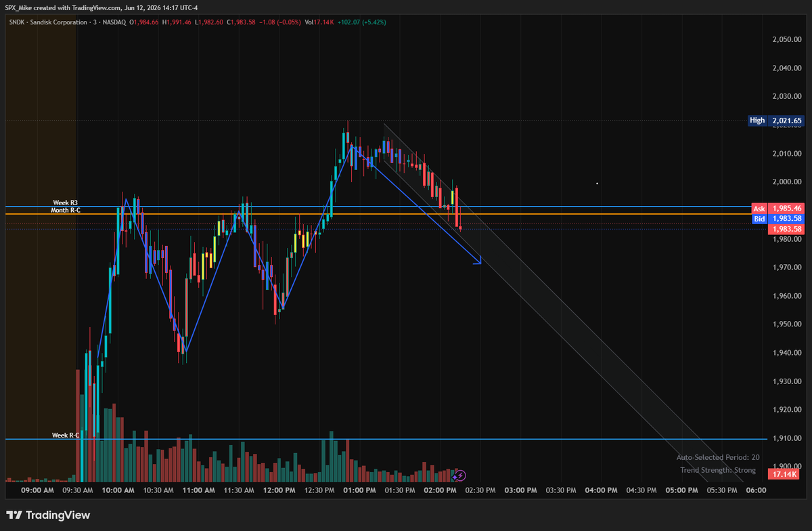This screenshot has height=531, width=812.
Task: Click the purple lightning news event icon
Action: [461, 475]
